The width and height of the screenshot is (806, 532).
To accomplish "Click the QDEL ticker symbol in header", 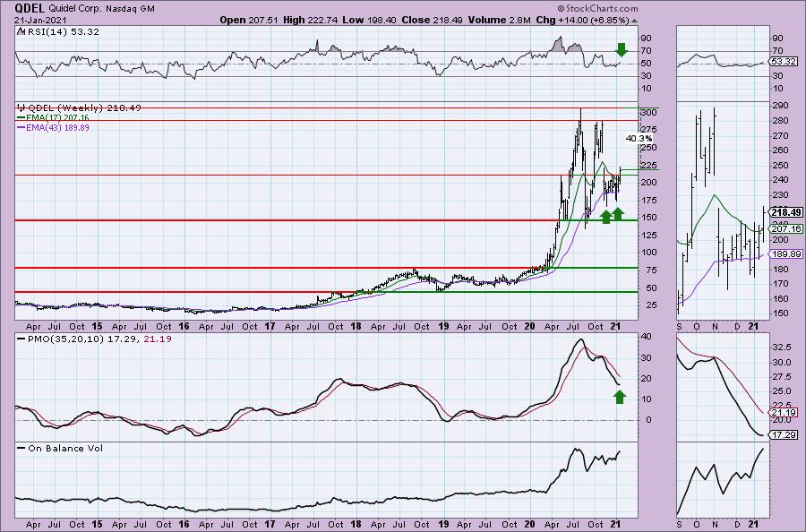I will point(30,8).
